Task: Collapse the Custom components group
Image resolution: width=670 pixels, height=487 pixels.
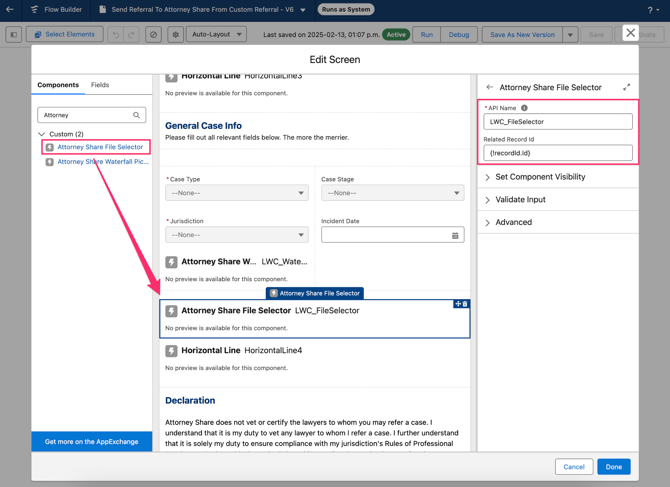Action: click(x=42, y=134)
